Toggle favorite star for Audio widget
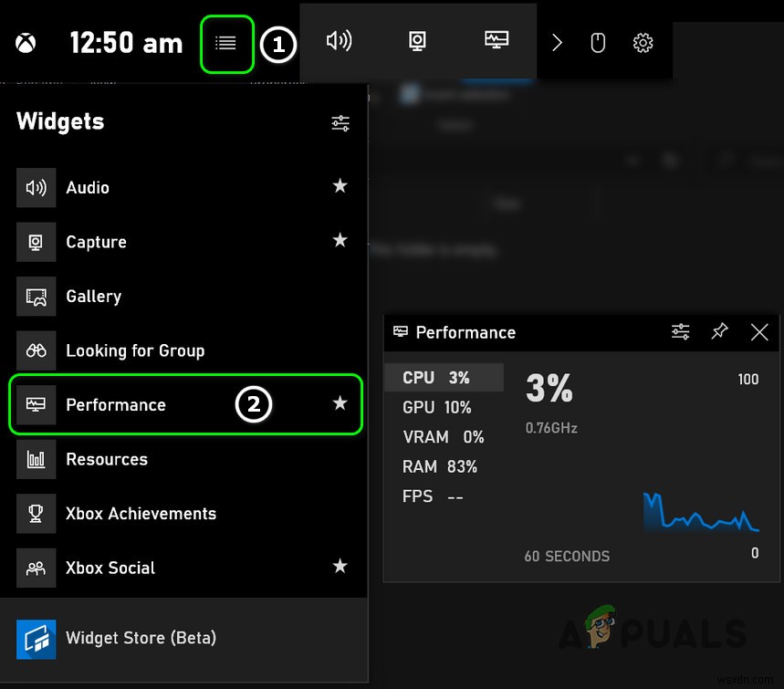This screenshot has height=689, width=784. (x=340, y=186)
